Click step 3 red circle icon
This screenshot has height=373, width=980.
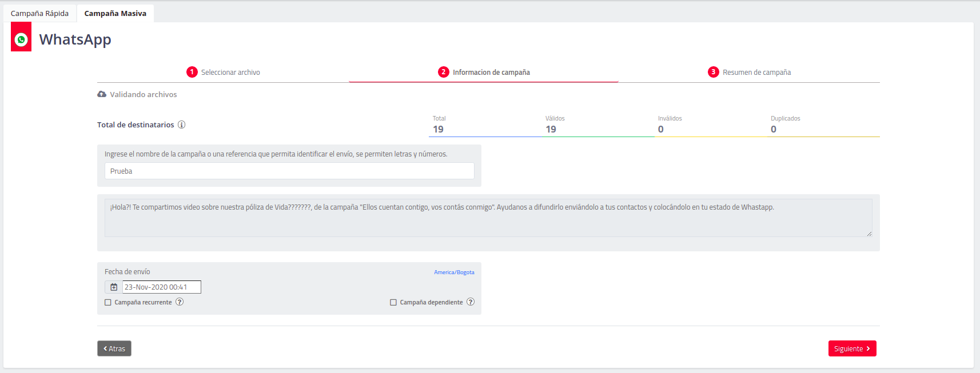pos(714,72)
